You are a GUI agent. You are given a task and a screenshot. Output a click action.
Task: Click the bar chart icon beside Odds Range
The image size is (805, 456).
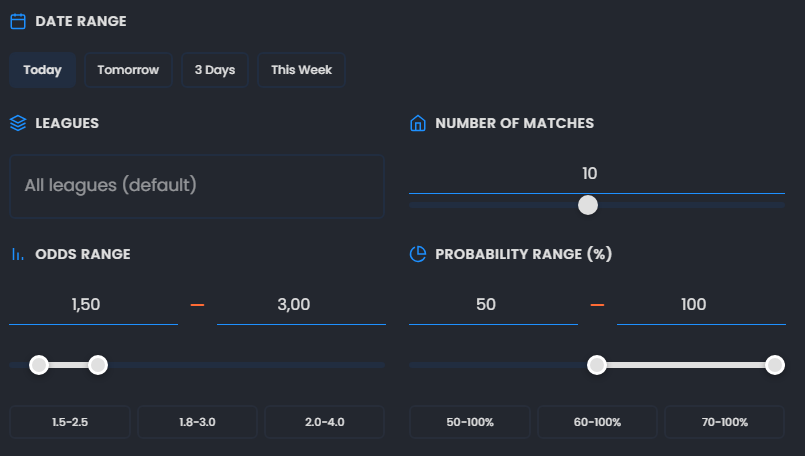(x=18, y=254)
